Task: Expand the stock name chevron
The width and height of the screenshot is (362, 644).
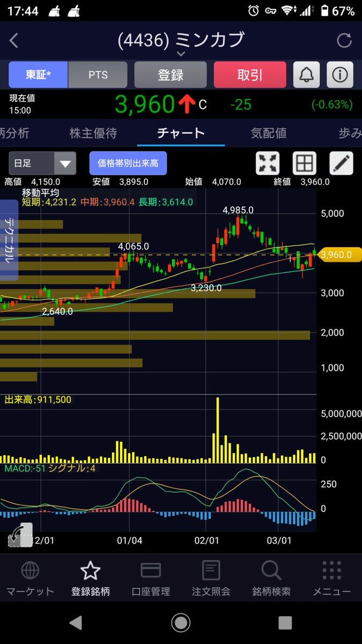Action: [181, 54]
